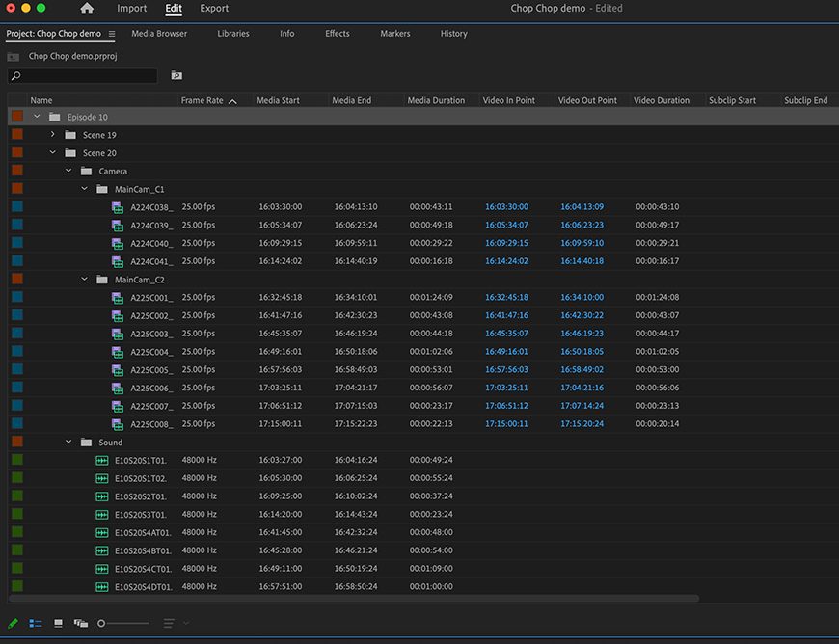839x644 pixels.
Task: Switch to the Libraries tab
Action: point(233,34)
